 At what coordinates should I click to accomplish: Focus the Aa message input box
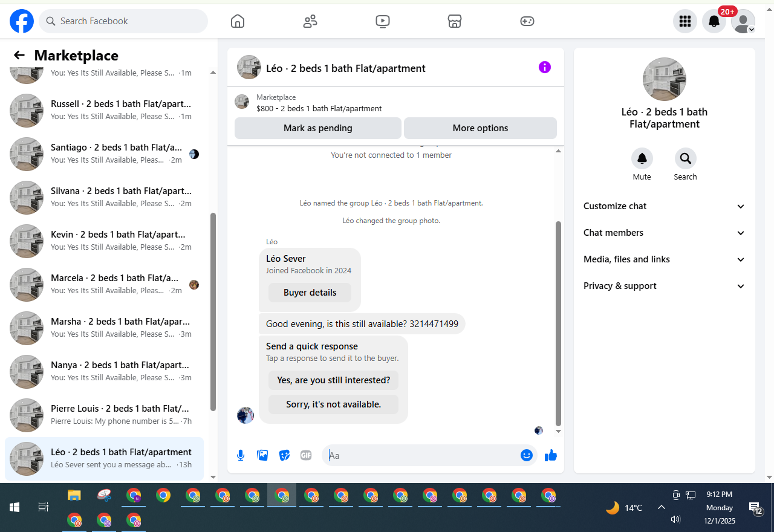pos(421,455)
